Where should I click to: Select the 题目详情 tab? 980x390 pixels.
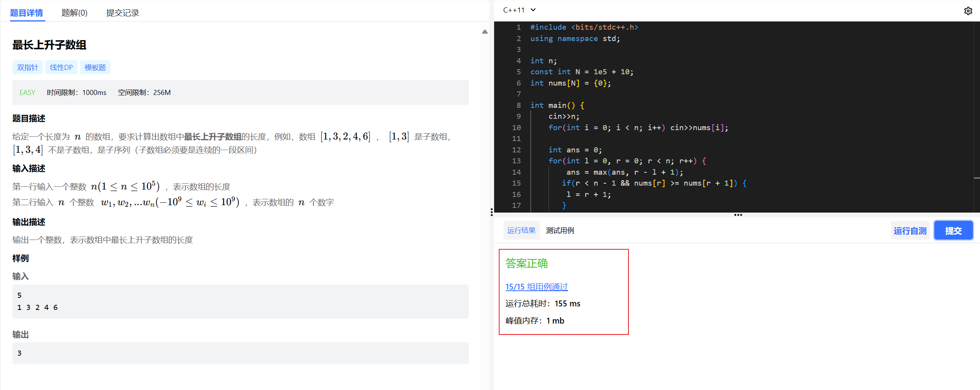[x=27, y=13]
